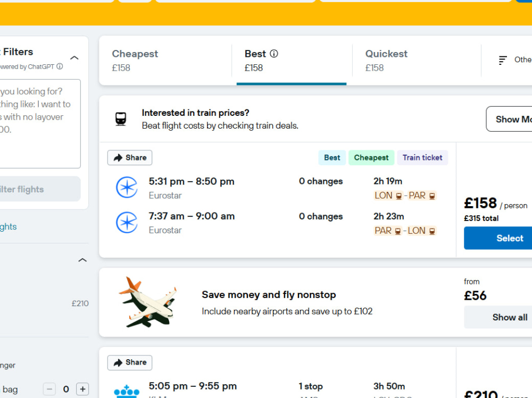This screenshot has height=398, width=532.
Task: Click the Show More train deals button
Action: (x=509, y=119)
